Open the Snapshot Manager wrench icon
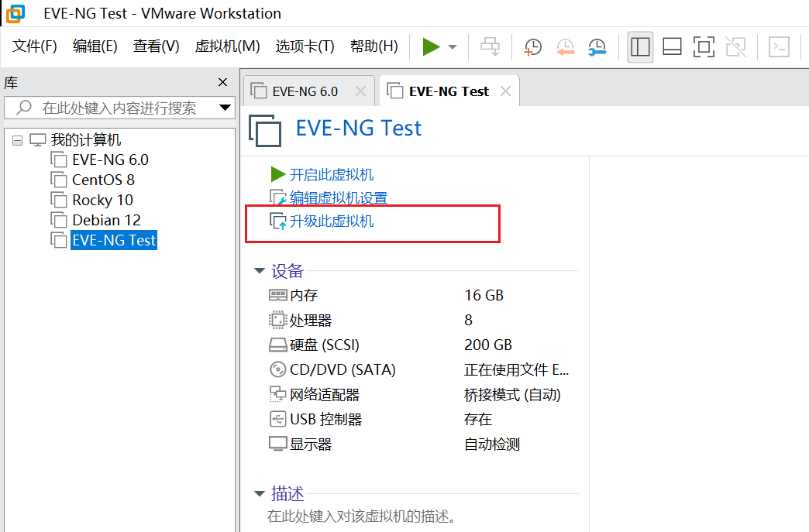Viewport: 809px width, 532px height. coord(597,47)
